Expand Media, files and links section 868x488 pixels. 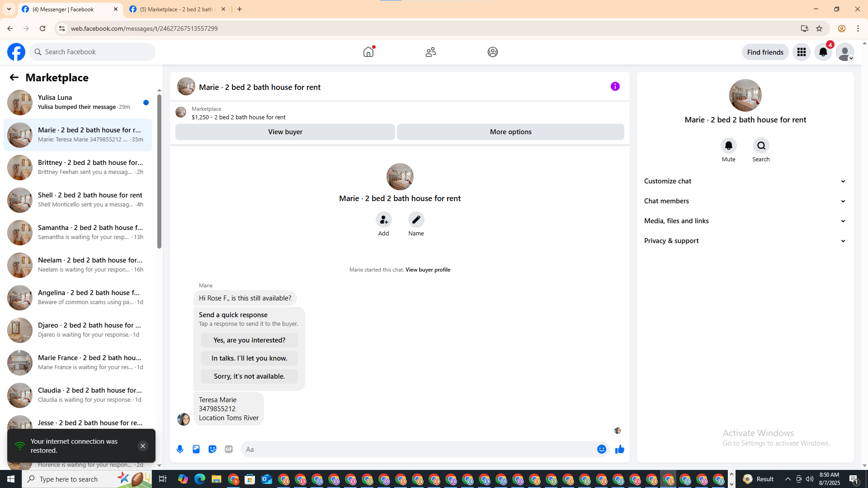745,221
